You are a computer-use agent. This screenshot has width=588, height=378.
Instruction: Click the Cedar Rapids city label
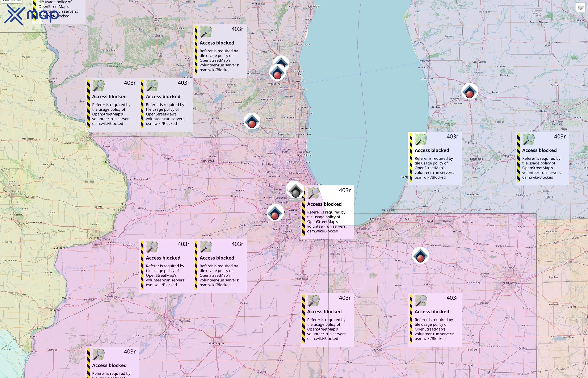coord(11,192)
